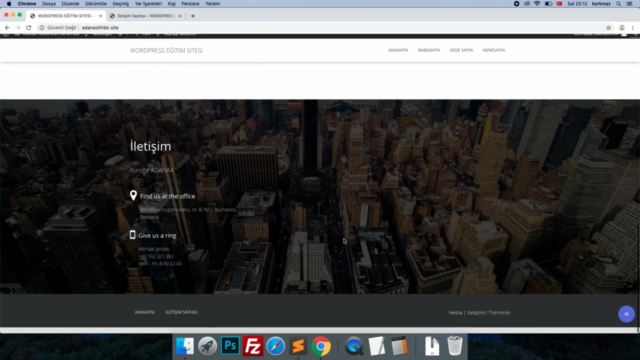Viewport: 640px width, 360px height.
Task: Open Finder from the Dock
Action: click(x=184, y=346)
